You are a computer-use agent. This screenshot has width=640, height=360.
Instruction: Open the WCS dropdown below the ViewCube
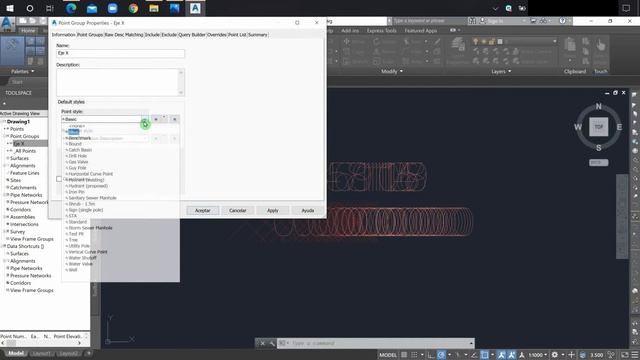coord(599,162)
